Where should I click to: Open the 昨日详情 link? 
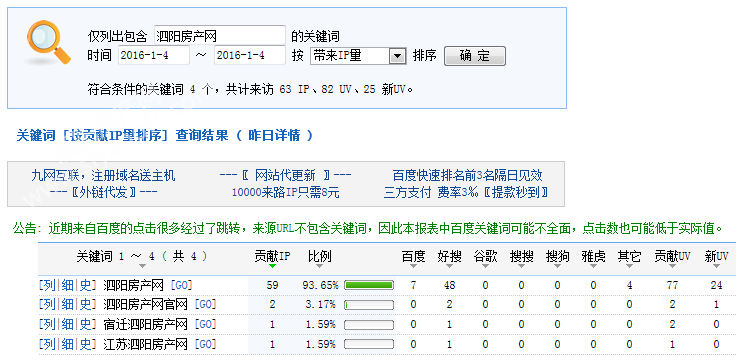274,135
